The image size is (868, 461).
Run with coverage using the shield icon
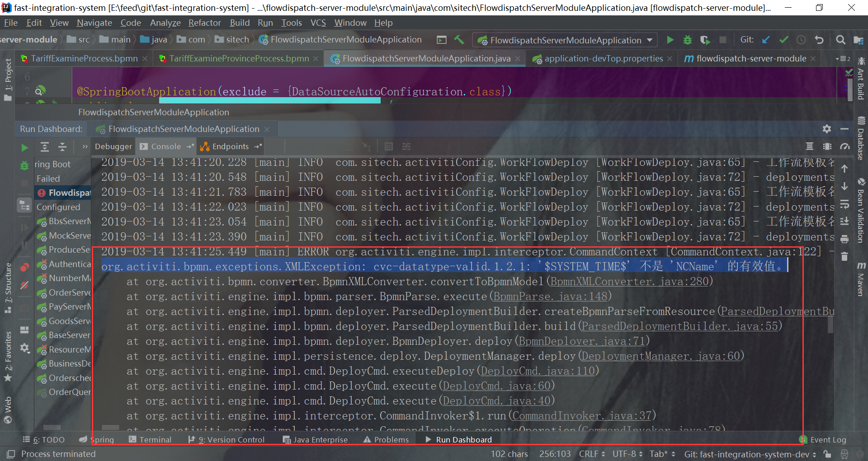pyautogui.click(x=704, y=40)
